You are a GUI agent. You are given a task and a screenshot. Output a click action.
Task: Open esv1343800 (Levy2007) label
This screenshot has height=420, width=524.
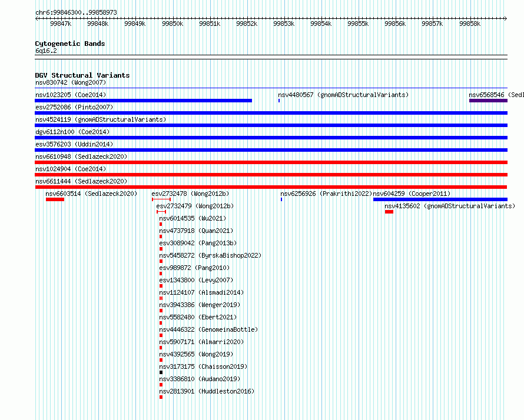point(196,280)
